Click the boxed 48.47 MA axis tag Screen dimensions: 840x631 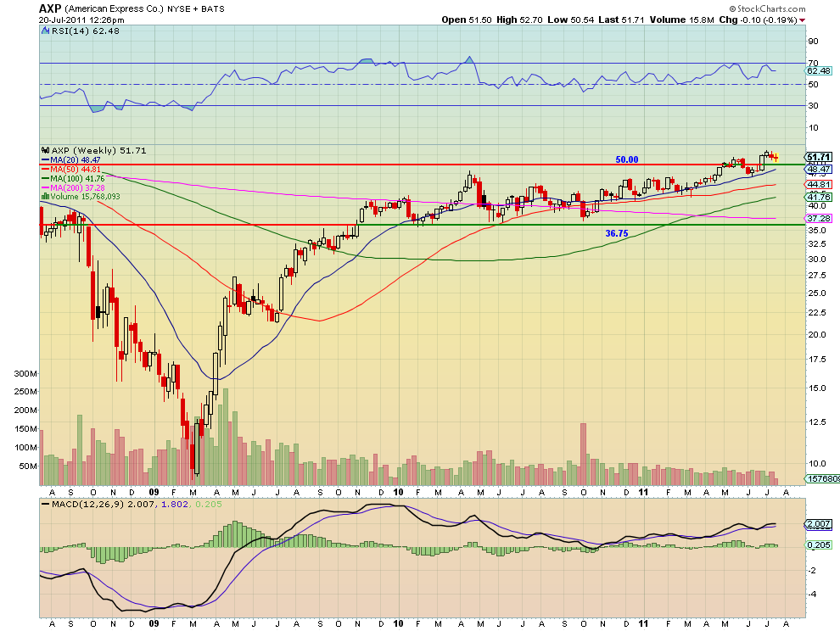(819, 170)
